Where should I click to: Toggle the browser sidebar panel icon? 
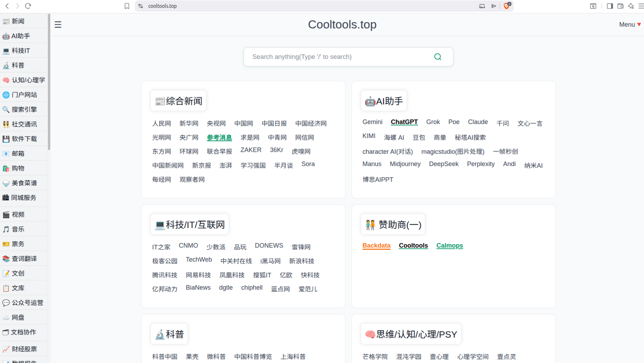[610, 6]
